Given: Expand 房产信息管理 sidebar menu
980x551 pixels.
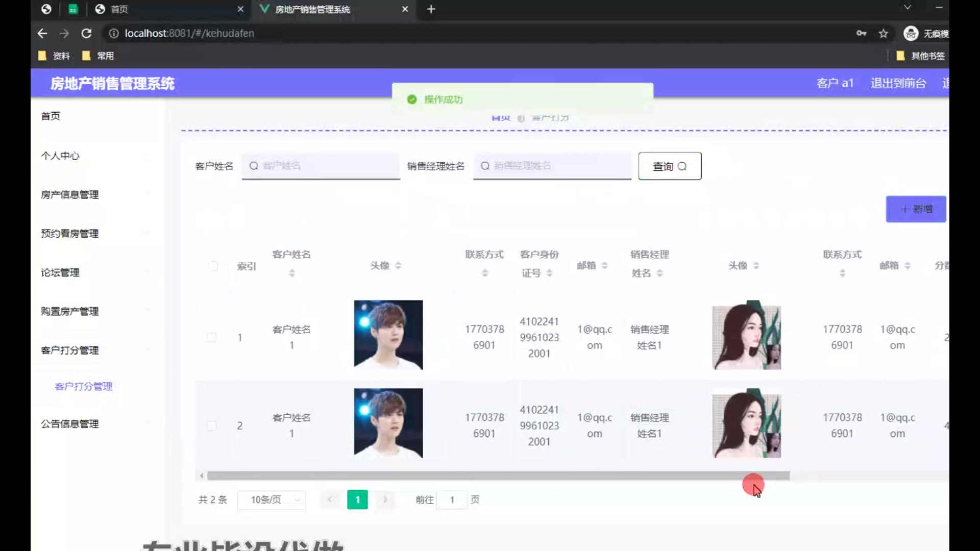Looking at the screenshot, I should [70, 194].
